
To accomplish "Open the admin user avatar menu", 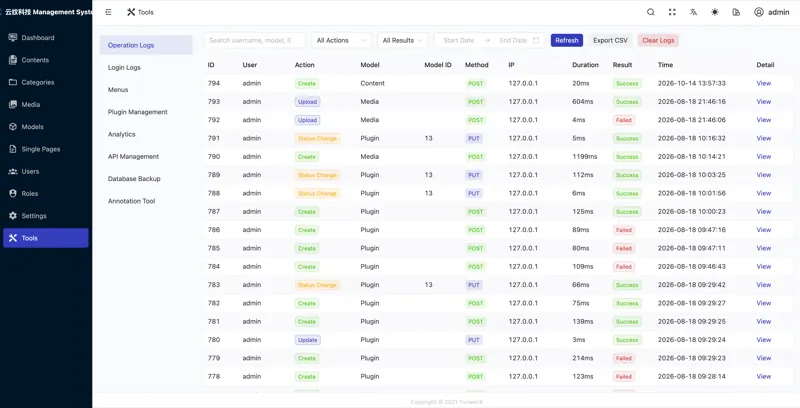I will 771,12.
